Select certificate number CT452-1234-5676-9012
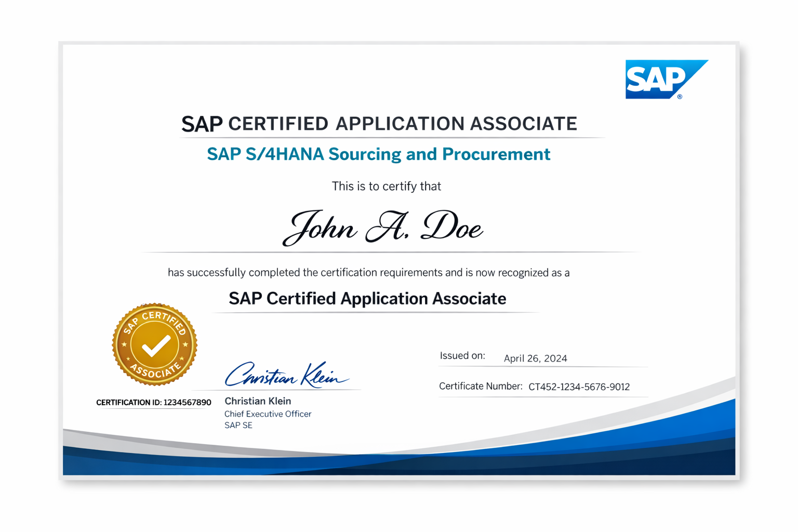Image resolution: width=798 pixels, height=532 pixels. [x=579, y=387]
